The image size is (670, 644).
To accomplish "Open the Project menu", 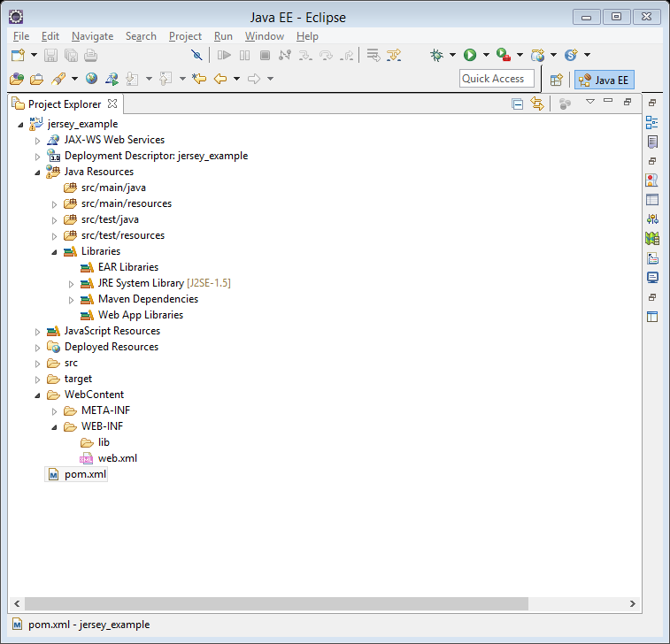I will point(185,36).
